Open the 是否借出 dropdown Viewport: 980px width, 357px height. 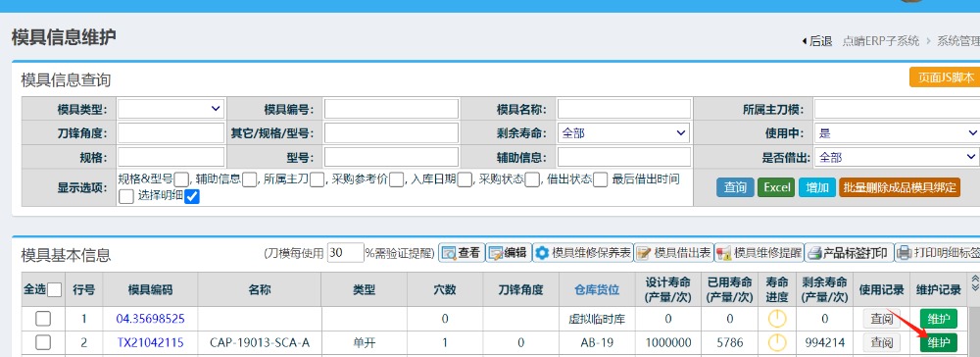[x=897, y=157]
